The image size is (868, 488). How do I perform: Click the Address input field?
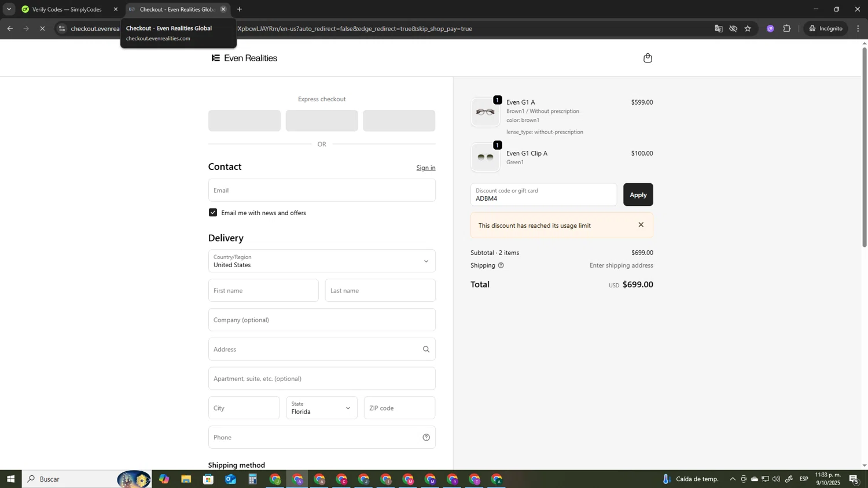tap(322, 349)
